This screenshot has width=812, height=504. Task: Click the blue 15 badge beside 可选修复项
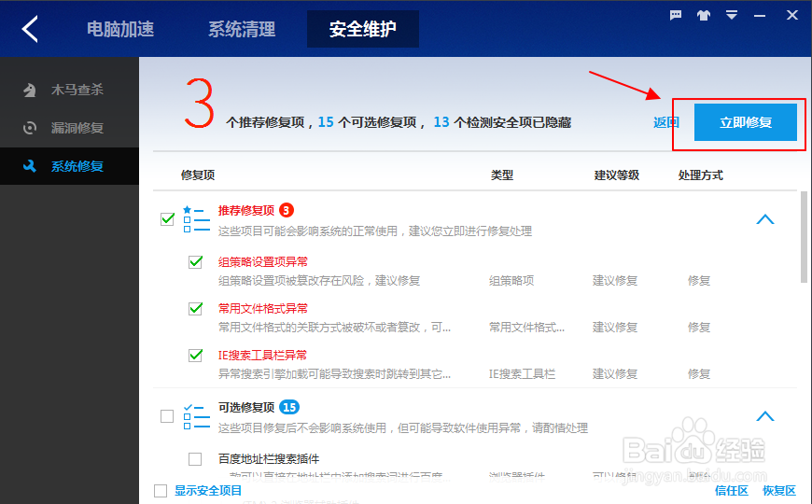click(289, 407)
